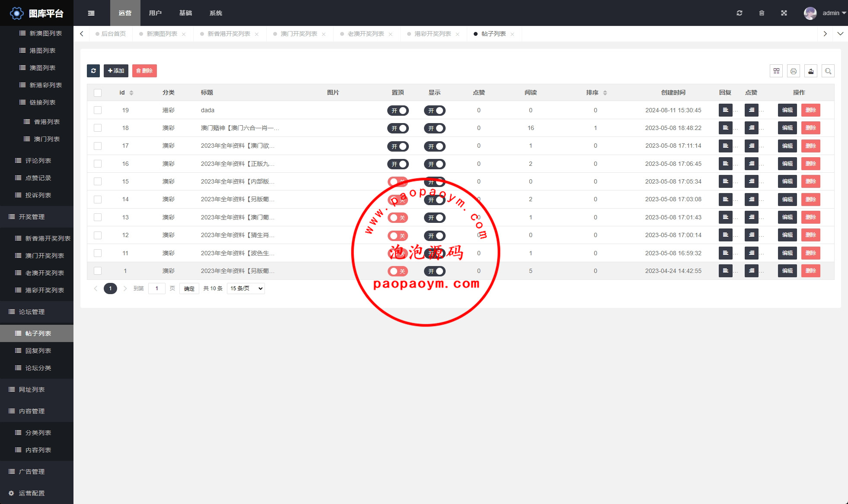The image size is (848, 504).
Task: Collapse sidebar with hamburger menu icon
Action: pyautogui.click(x=91, y=13)
